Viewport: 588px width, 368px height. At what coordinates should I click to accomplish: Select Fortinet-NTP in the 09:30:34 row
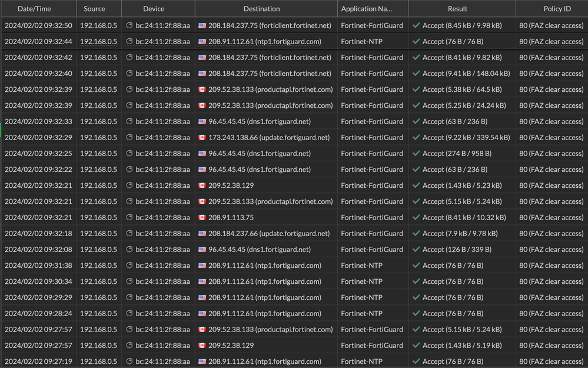[x=361, y=281]
